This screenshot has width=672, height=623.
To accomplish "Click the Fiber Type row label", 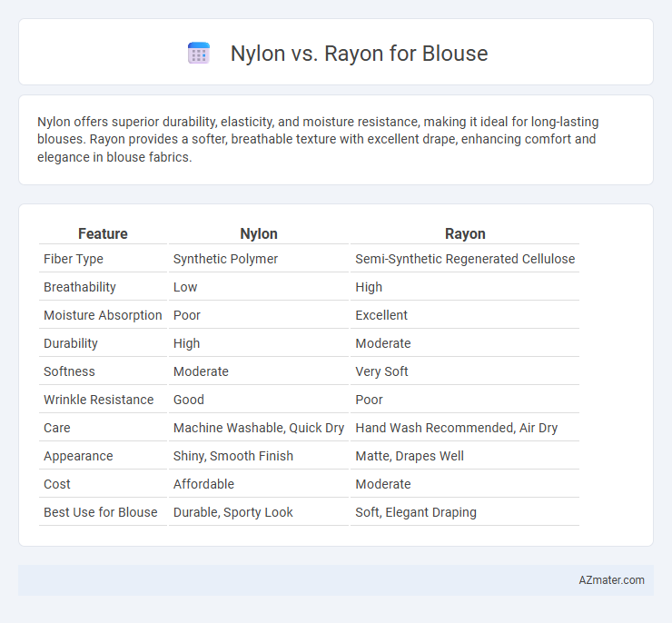I will coord(74,259).
